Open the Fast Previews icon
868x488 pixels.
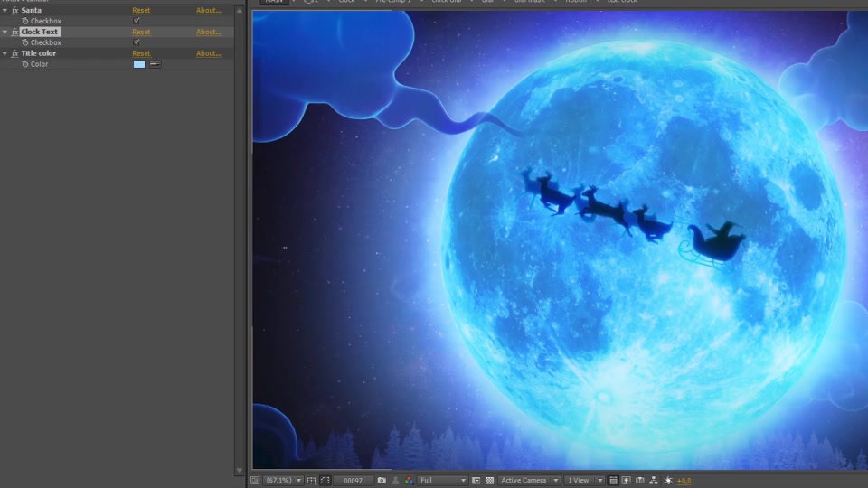626,480
